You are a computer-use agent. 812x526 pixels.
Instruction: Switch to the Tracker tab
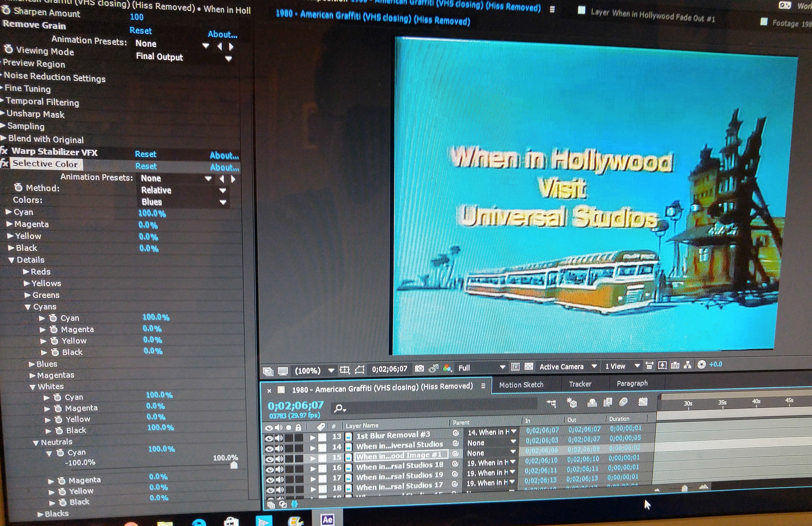pyautogui.click(x=580, y=384)
